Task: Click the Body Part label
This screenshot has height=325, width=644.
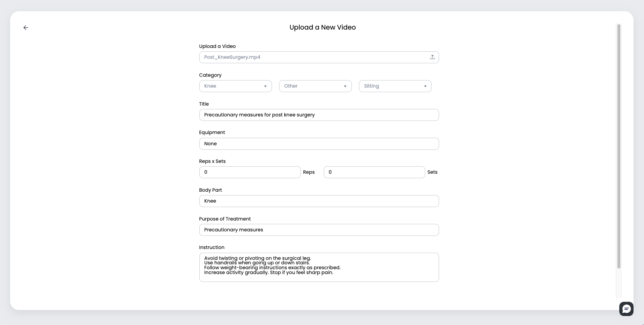Action: [211, 190]
